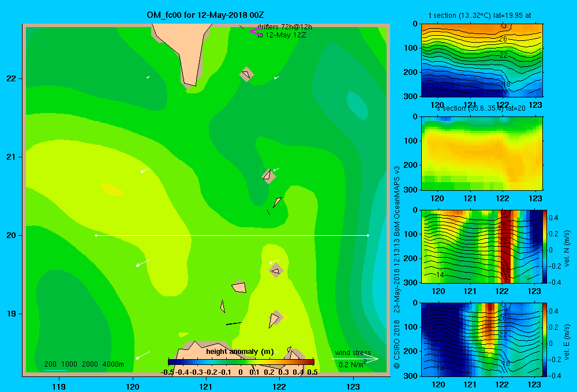The width and height of the screenshot is (577, 392).
Task: Open the northward velocity section plot
Action: click(x=482, y=246)
